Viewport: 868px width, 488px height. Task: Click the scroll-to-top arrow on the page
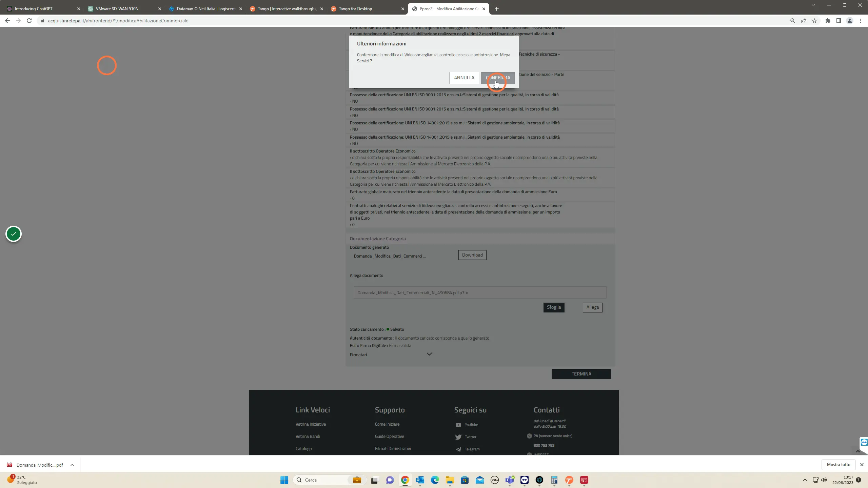tap(858, 451)
